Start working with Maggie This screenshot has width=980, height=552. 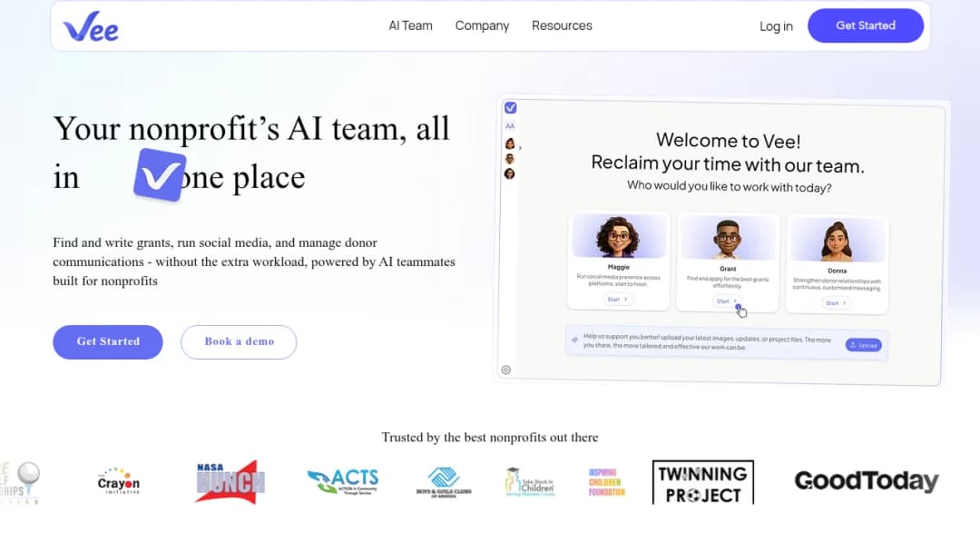tap(618, 300)
